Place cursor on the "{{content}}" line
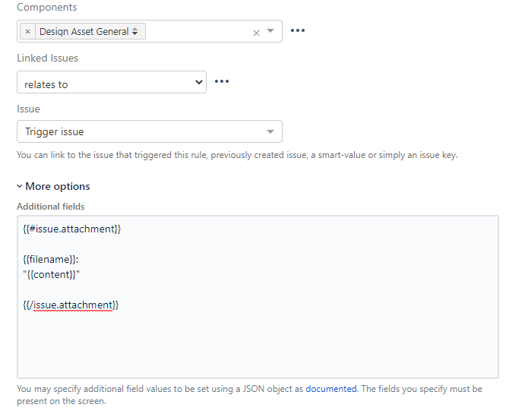 pos(51,274)
